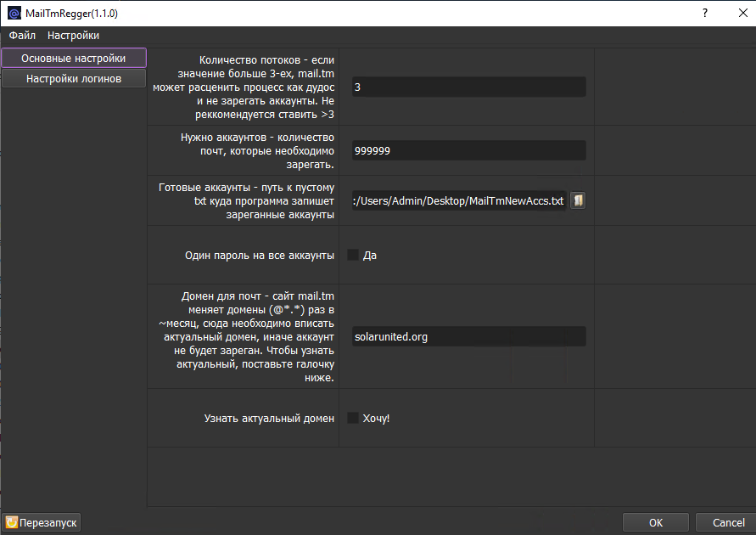Check the Хочу! box to learn current domain
The image size is (756, 535).
click(x=353, y=418)
